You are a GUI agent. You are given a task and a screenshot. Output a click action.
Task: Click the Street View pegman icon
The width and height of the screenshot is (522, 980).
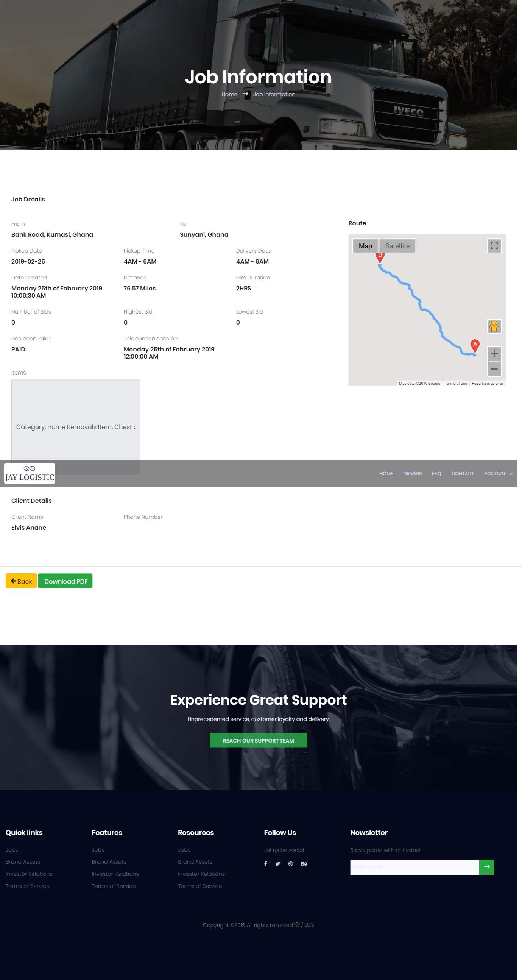point(494,326)
